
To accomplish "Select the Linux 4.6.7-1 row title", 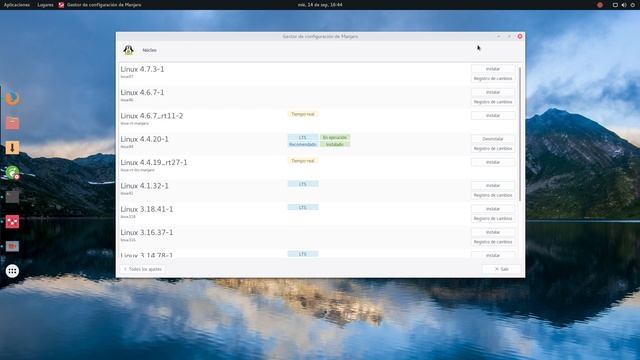I will tap(142, 92).
